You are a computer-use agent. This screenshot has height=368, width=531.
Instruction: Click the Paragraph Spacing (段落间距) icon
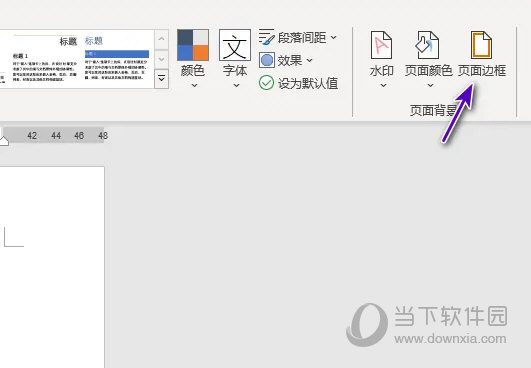(x=267, y=37)
